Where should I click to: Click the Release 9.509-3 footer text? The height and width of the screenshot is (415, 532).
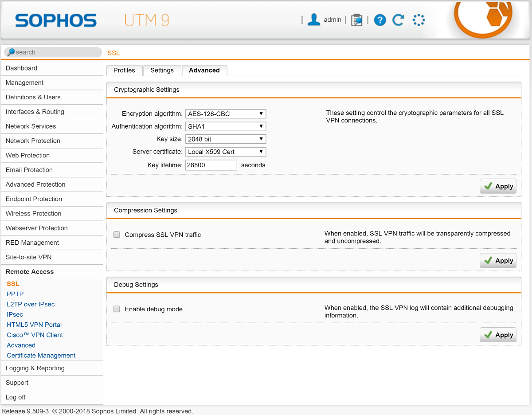[26, 411]
